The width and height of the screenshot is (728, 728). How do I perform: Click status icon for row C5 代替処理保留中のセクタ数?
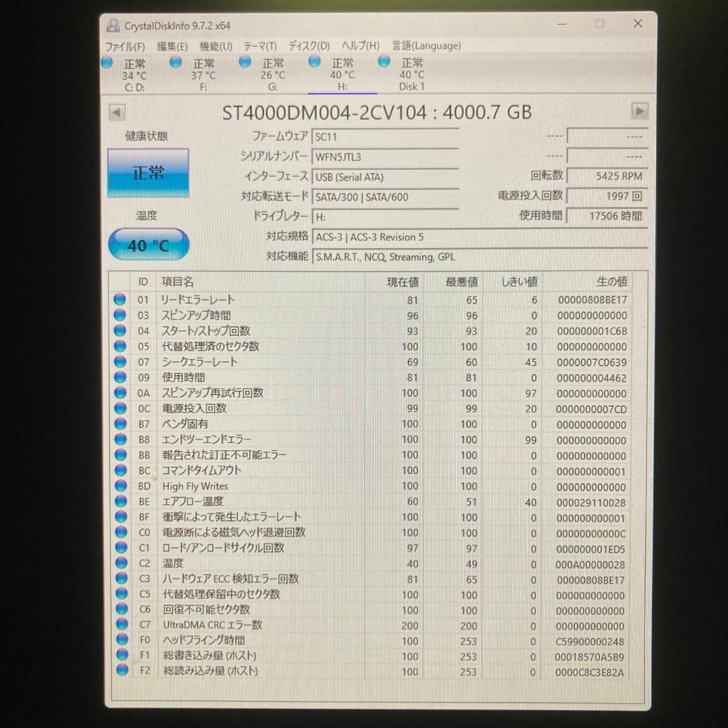pos(121,593)
